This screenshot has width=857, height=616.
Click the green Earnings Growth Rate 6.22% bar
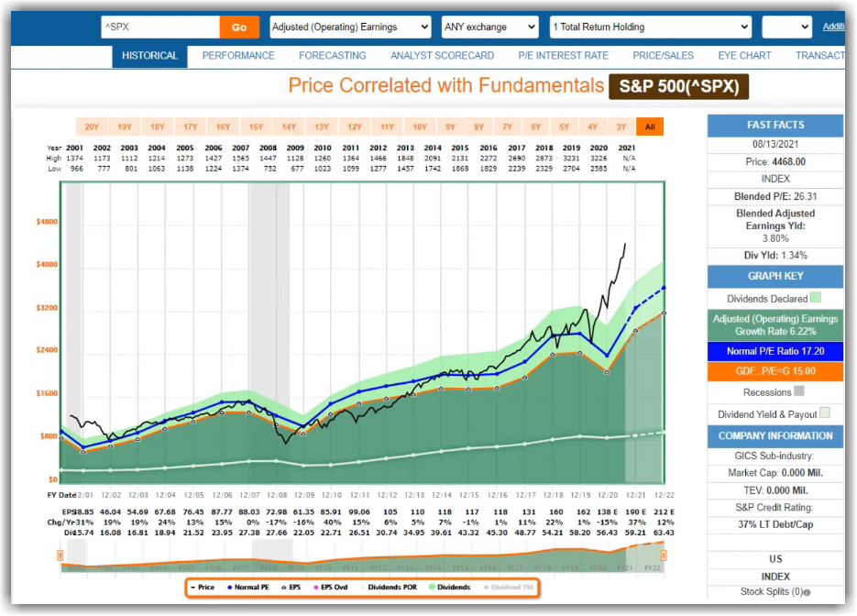[x=775, y=325]
